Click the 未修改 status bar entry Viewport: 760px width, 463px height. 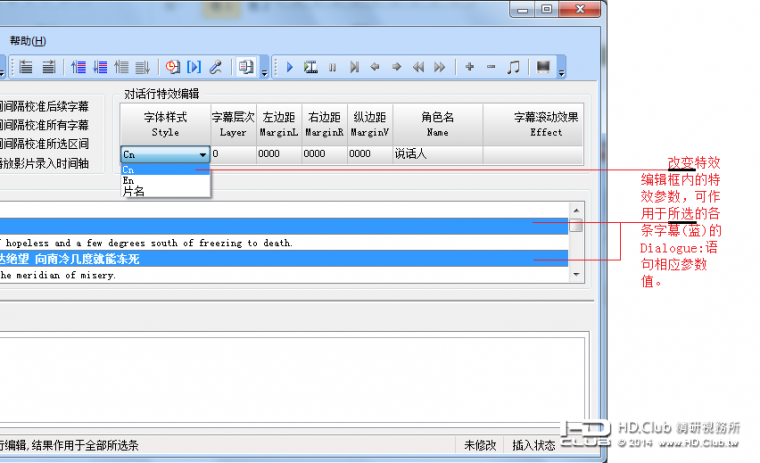click(x=480, y=445)
